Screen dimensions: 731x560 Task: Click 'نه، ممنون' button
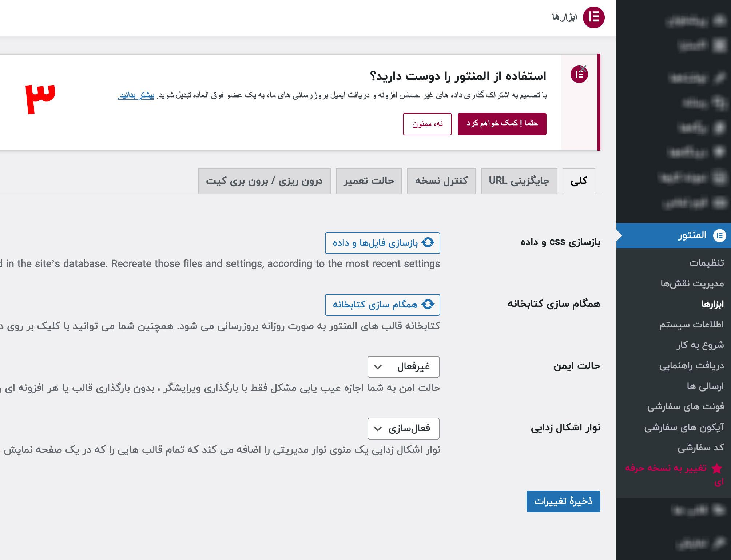tap(427, 124)
